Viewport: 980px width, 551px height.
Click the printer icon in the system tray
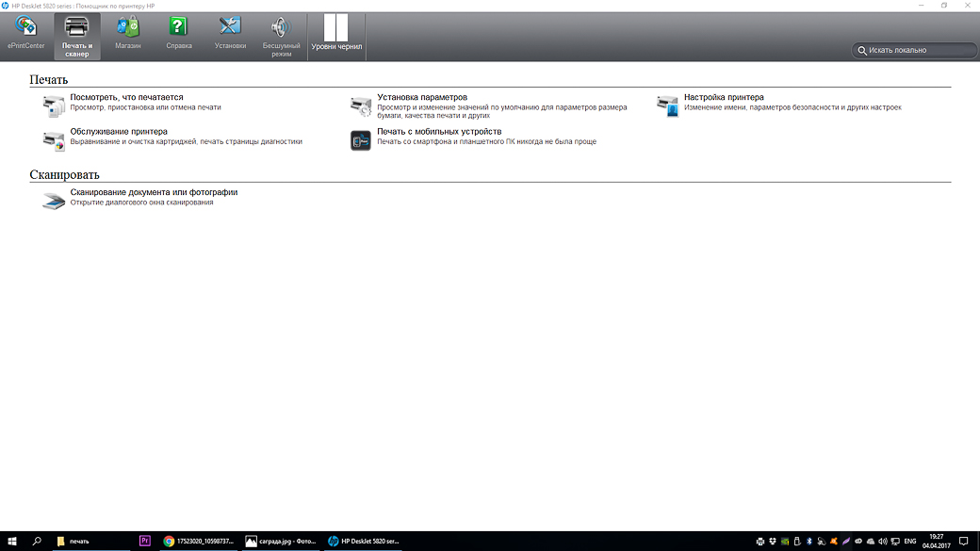[x=760, y=542]
